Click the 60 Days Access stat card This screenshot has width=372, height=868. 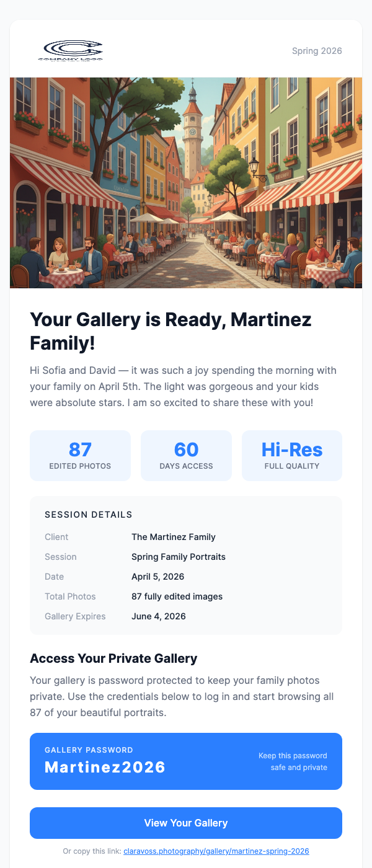coord(186,455)
